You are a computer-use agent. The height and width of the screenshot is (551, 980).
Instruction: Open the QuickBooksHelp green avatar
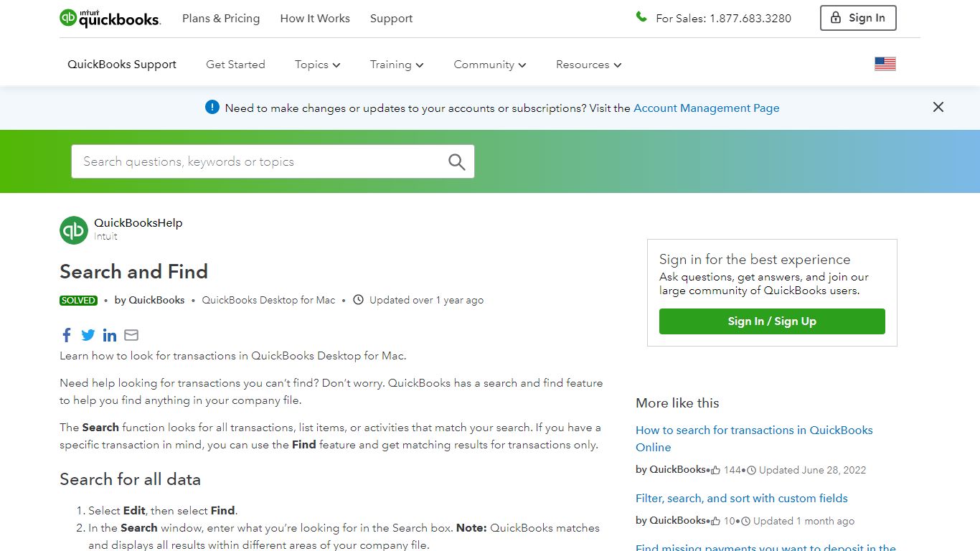point(74,230)
